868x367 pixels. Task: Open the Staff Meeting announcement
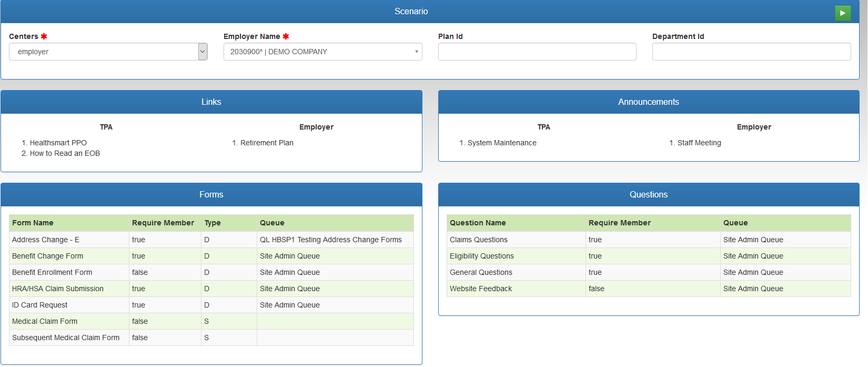point(699,143)
